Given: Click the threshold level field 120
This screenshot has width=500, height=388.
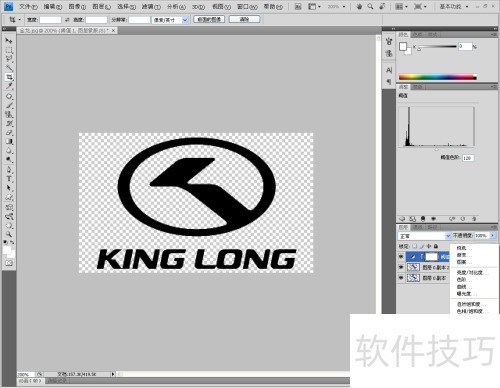Looking at the screenshot, I should (x=468, y=158).
